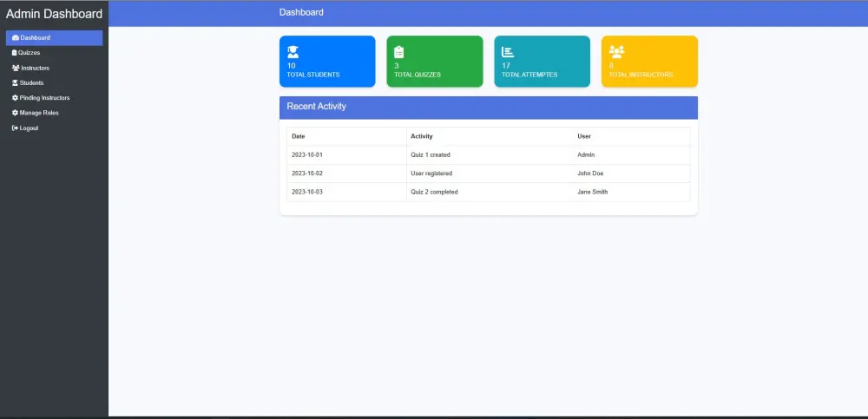Click the number 17 on attempts card
868x419 pixels.
click(506, 65)
